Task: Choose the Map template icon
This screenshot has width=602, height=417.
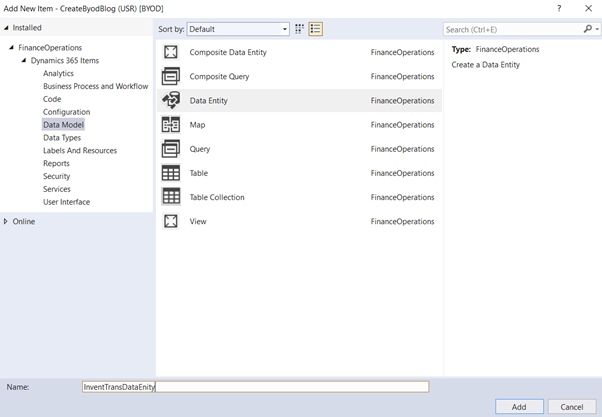Action: point(171,125)
